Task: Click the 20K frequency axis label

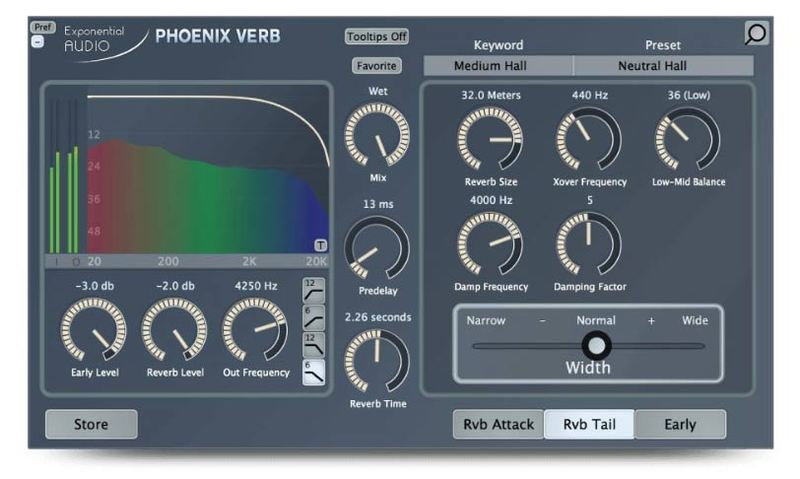Action: [x=316, y=262]
